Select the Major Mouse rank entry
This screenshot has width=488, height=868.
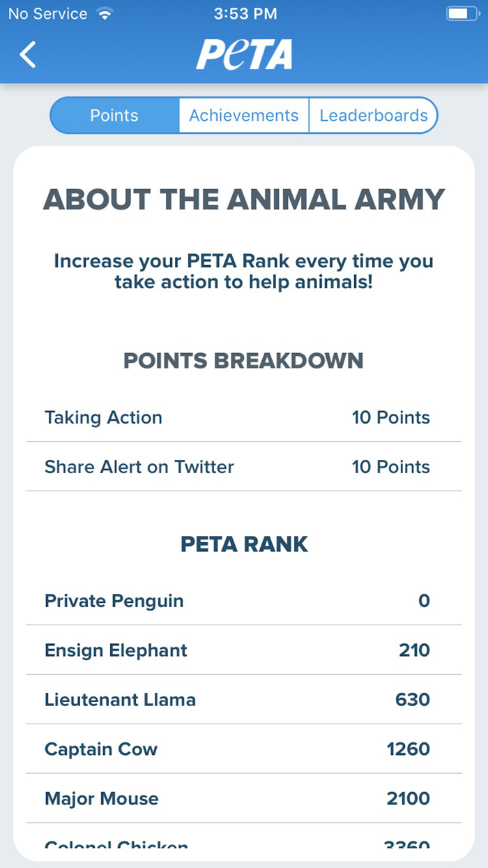243,798
